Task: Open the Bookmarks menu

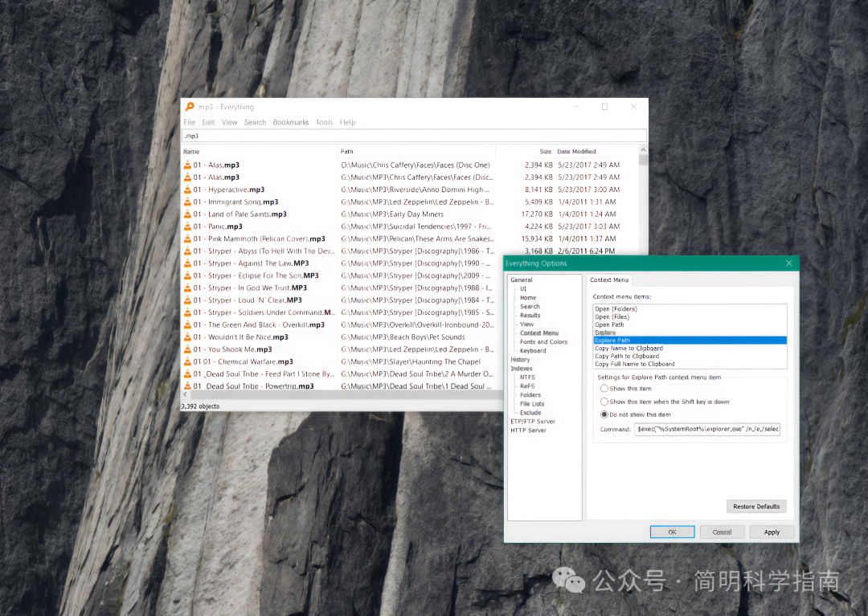Action: [290, 123]
